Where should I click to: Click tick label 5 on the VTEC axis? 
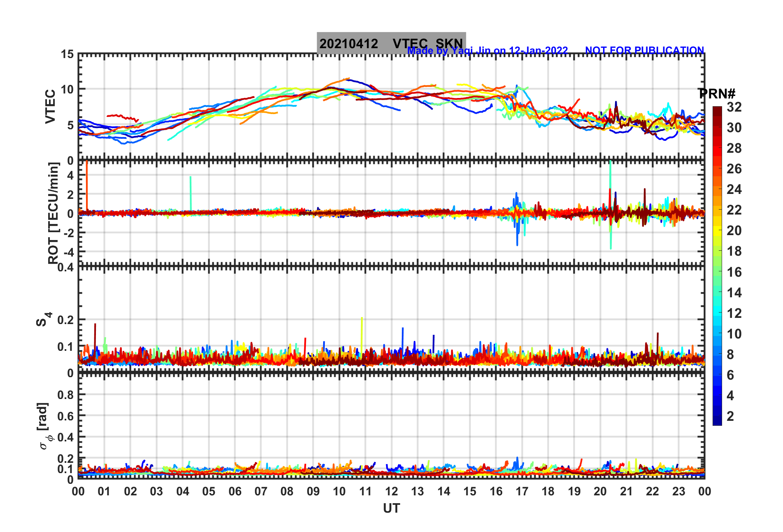click(x=71, y=125)
